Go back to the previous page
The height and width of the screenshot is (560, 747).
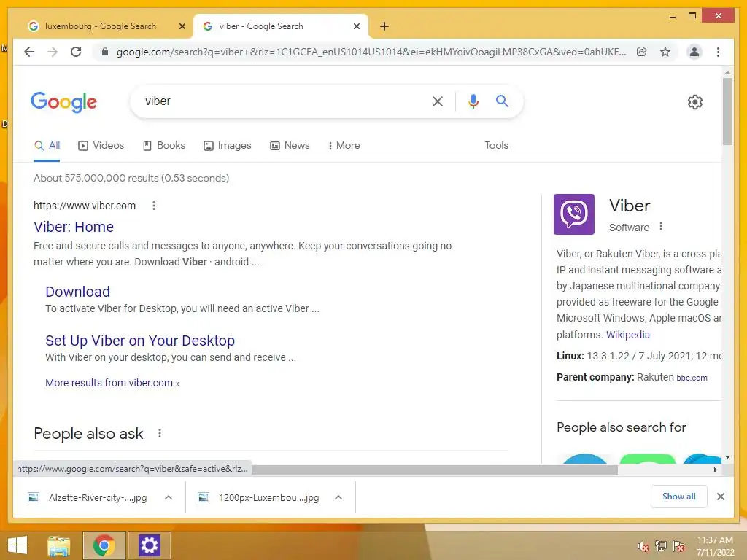(x=29, y=52)
